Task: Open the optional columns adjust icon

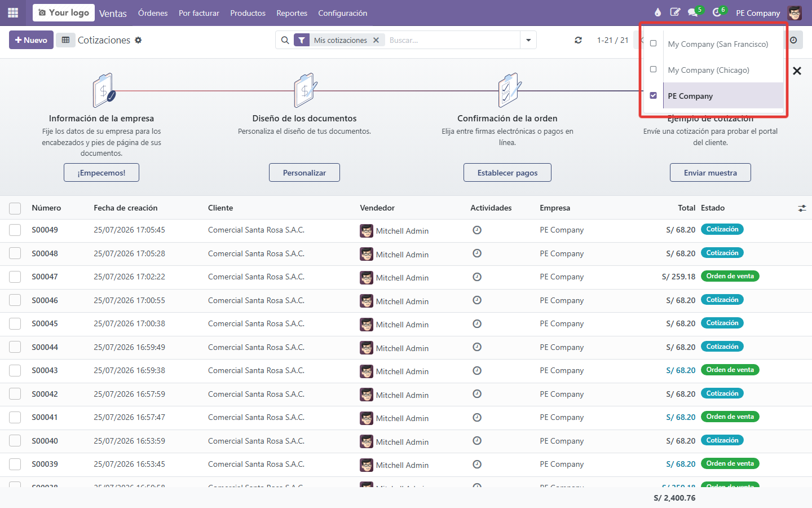Action: tap(802, 208)
